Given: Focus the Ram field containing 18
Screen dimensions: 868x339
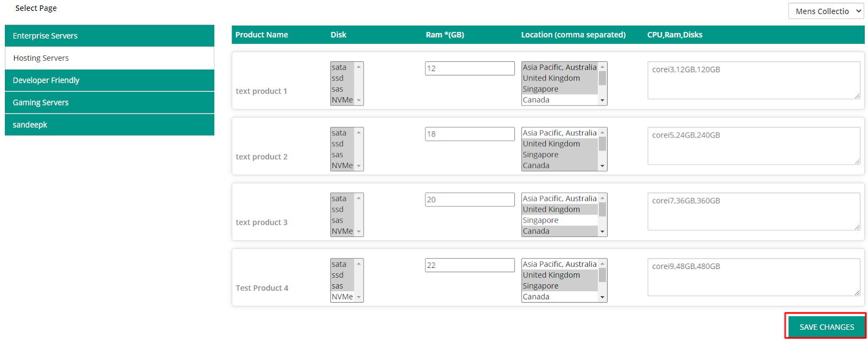Looking at the screenshot, I should tap(469, 134).
